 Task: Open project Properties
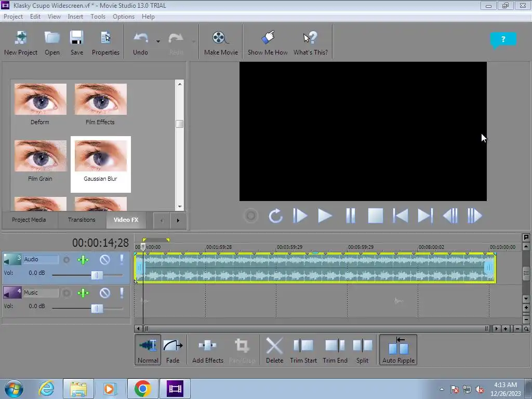[105, 43]
